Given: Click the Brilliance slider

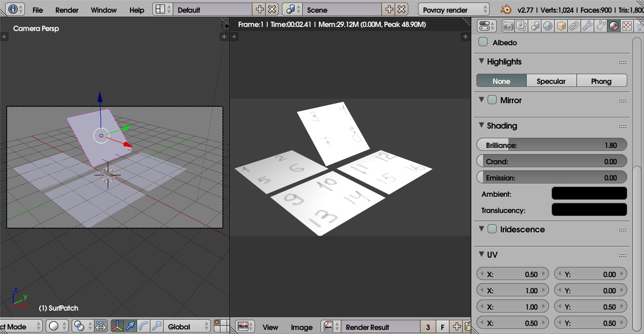Looking at the screenshot, I should tap(552, 145).
